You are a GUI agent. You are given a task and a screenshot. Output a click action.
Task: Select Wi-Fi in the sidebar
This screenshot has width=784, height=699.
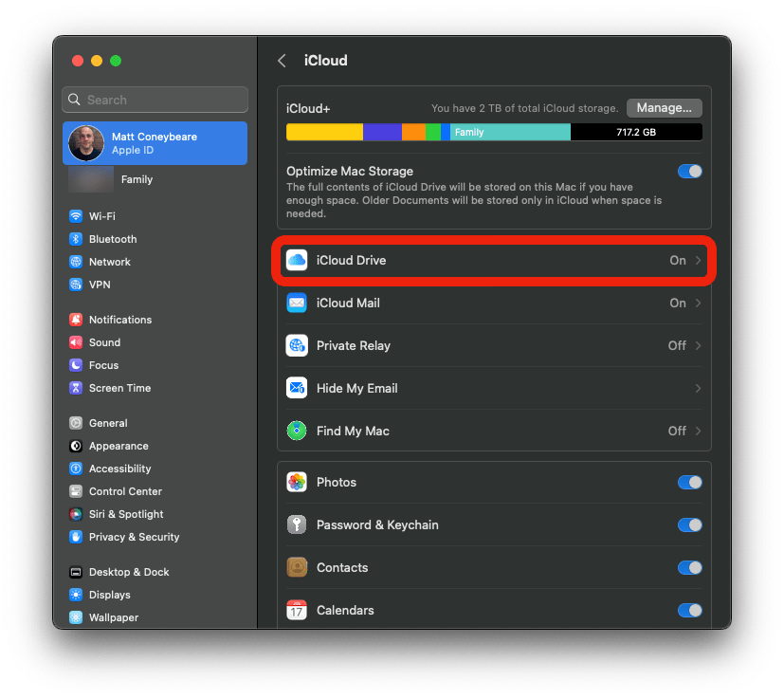tap(101, 216)
